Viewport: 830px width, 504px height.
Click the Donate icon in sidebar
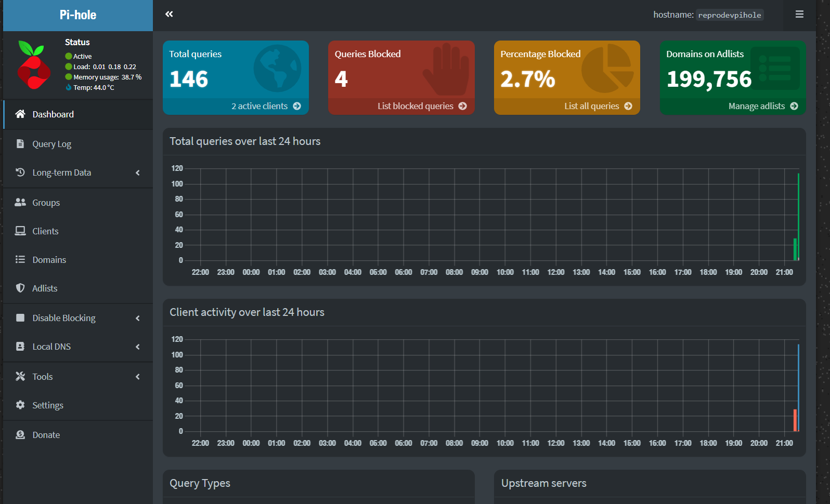coord(20,434)
